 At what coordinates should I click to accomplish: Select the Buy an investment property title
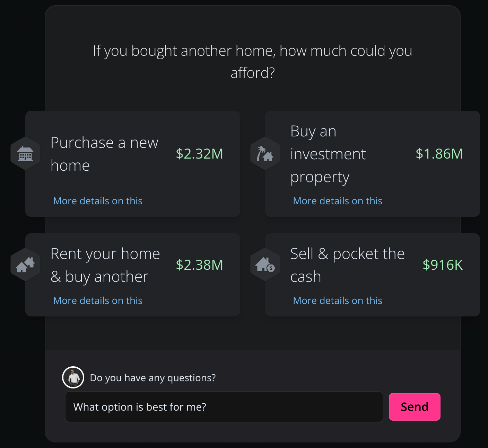(328, 154)
